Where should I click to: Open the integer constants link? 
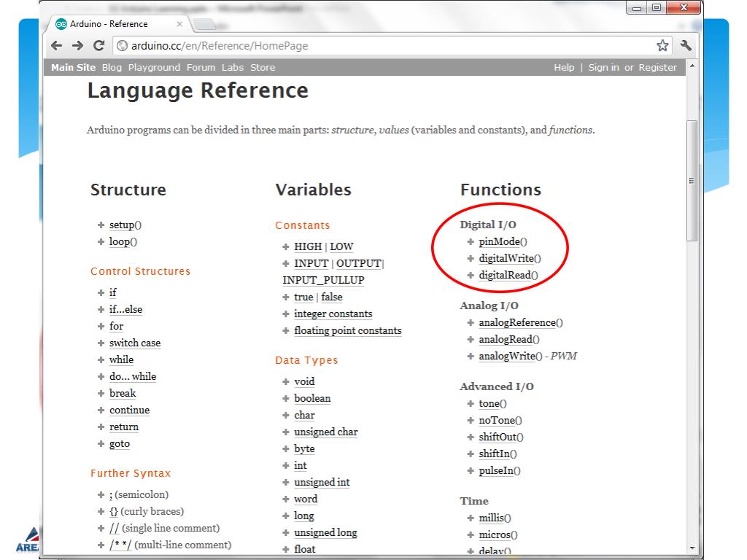click(x=333, y=314)
